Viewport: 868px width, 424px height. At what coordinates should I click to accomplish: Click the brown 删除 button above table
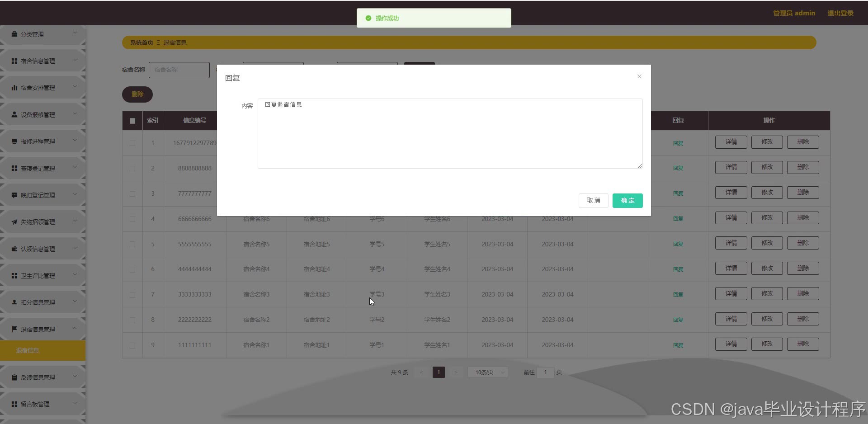pyautogui.click(x=137, y=94)
